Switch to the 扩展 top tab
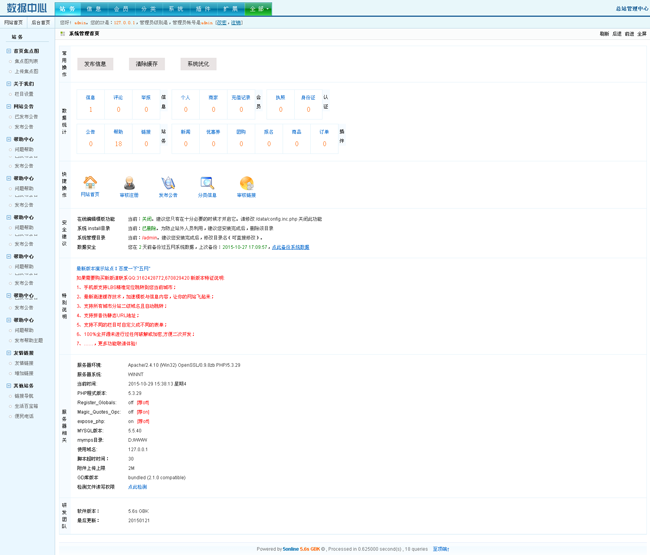The height and width of the screenshot is (555, 650). tap(230, 9)
